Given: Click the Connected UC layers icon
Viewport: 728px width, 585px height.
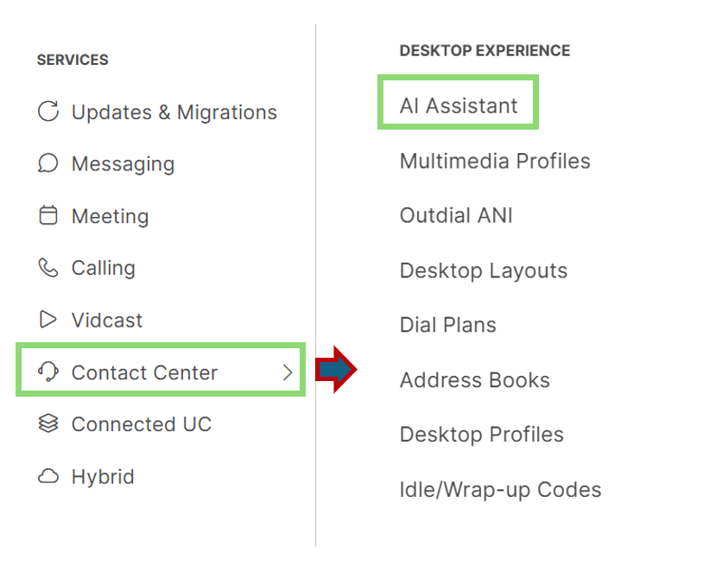Looking at the screenshot, I should [48, 423].
